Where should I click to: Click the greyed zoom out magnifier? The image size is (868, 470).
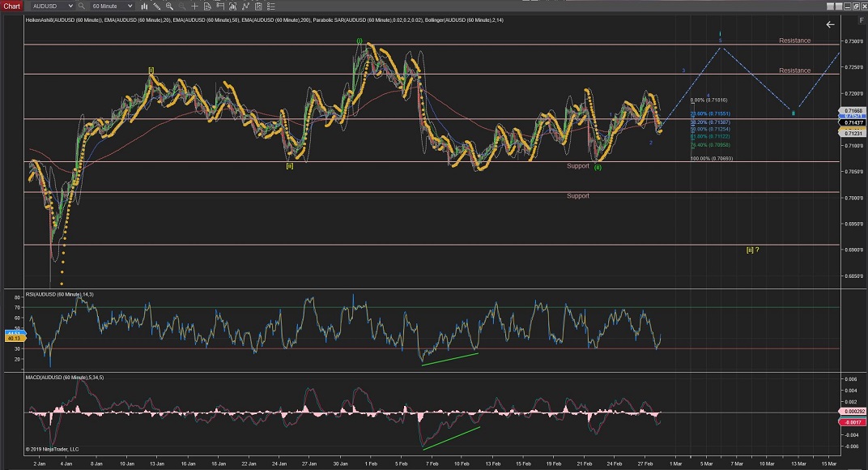pyautogui.click(x=181, y=6)
